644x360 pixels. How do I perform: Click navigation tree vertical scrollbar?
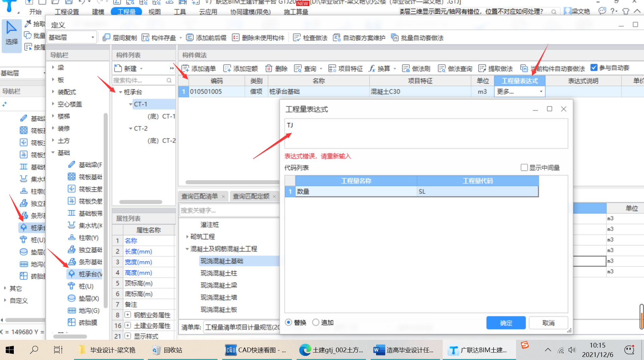point(106,210)
